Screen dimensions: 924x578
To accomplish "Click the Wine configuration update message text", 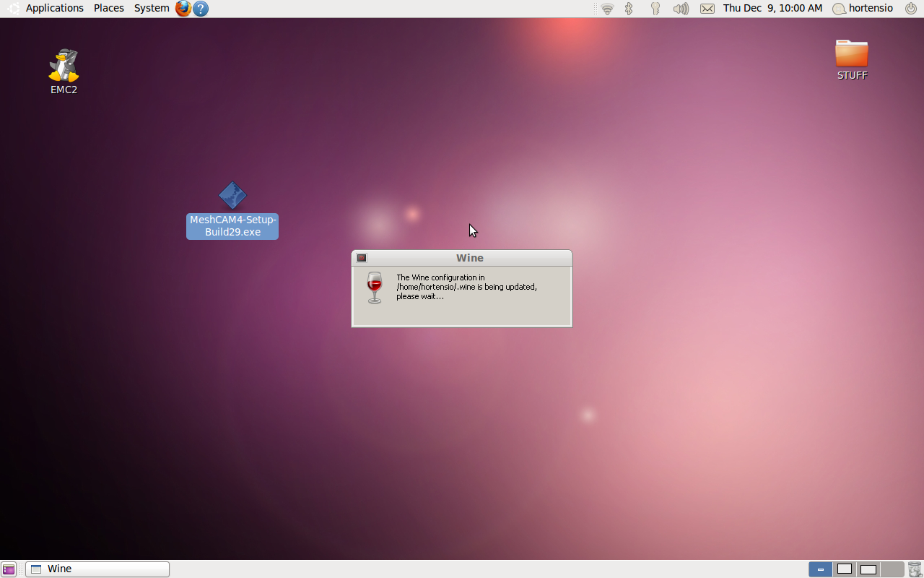I will 466,287.
